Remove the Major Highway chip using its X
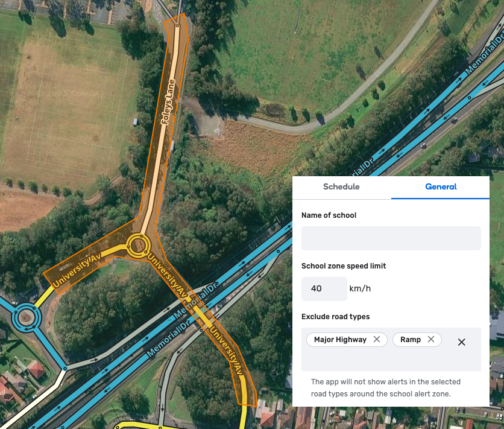 pyautogui.click(x=377, y=340)
